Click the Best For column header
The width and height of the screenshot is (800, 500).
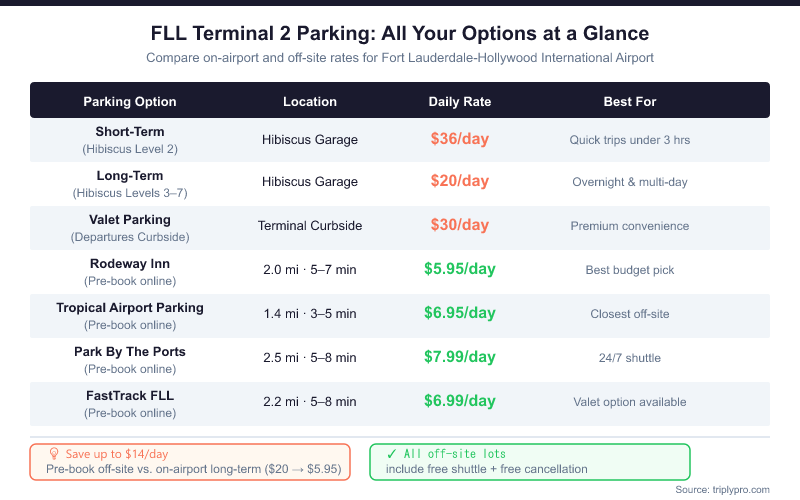[630, 102]
